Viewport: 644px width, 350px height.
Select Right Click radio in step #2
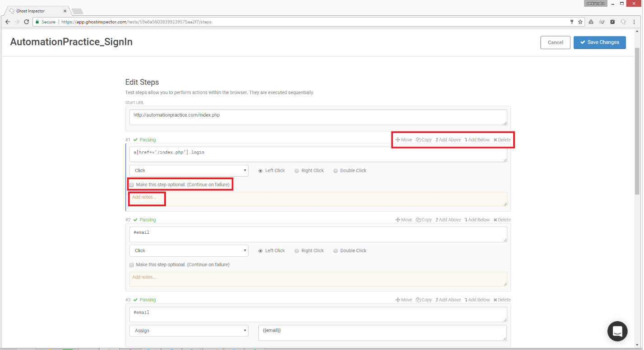coord(297,251)
